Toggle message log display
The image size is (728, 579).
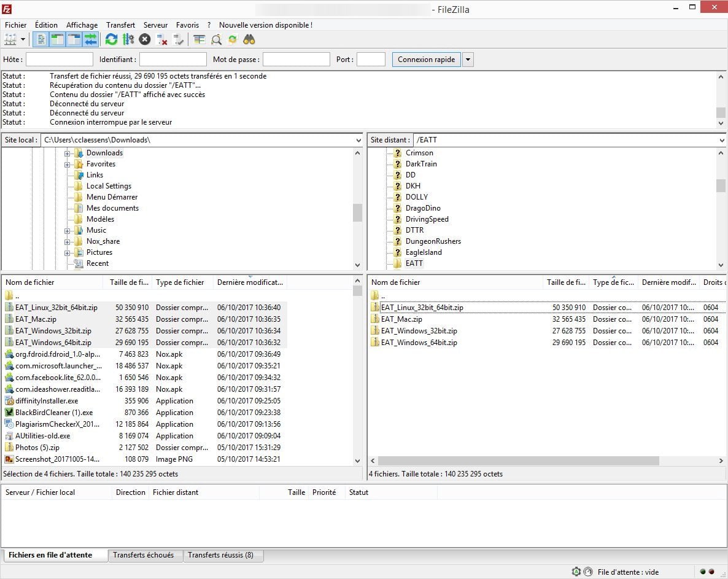(41, 40)
